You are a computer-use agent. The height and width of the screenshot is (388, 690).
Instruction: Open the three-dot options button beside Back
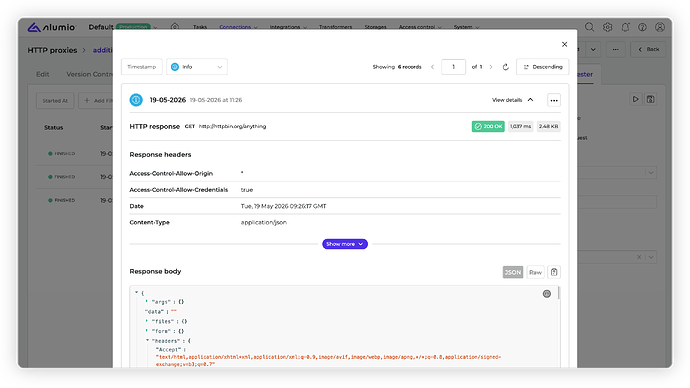coord(615,49)
